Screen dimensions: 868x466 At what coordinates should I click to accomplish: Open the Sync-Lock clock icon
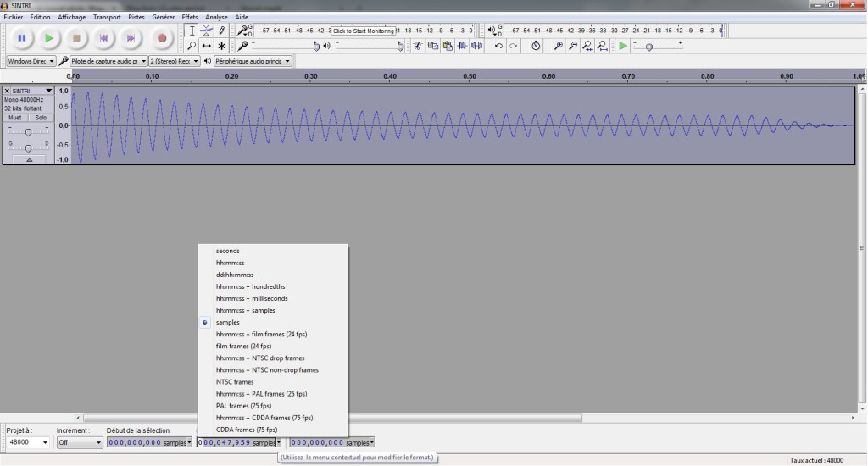536,46
